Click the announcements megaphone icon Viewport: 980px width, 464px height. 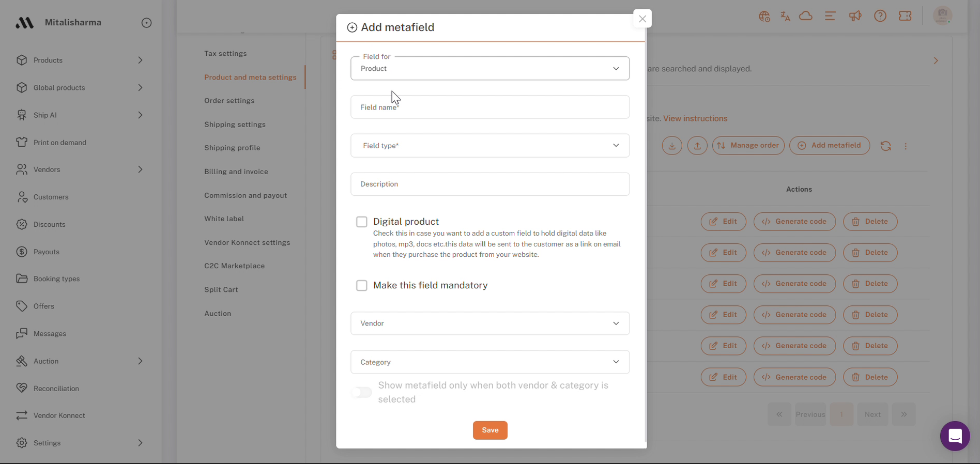(855, 16)
